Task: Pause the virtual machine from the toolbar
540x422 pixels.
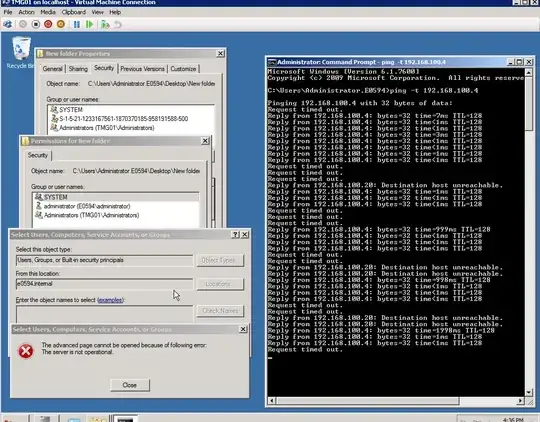Action: pyautogui.click(x=77, y=24)
